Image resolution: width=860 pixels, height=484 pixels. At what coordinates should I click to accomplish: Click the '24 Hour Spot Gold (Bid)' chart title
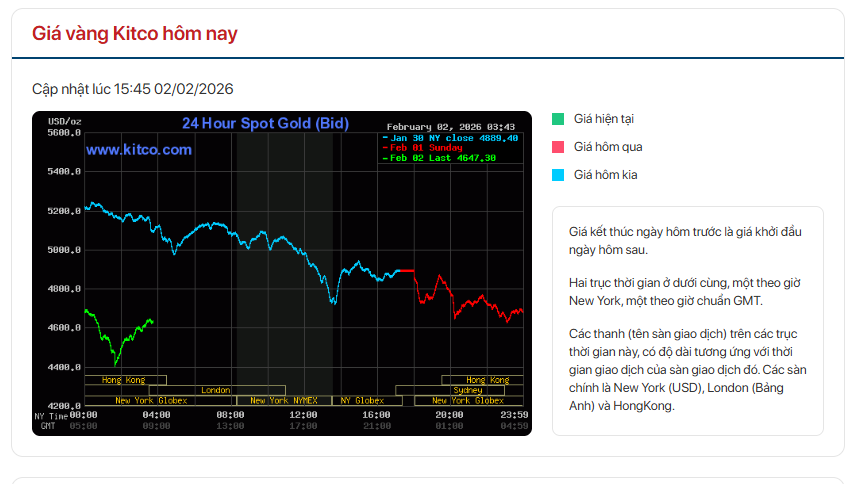pos(264,124)
